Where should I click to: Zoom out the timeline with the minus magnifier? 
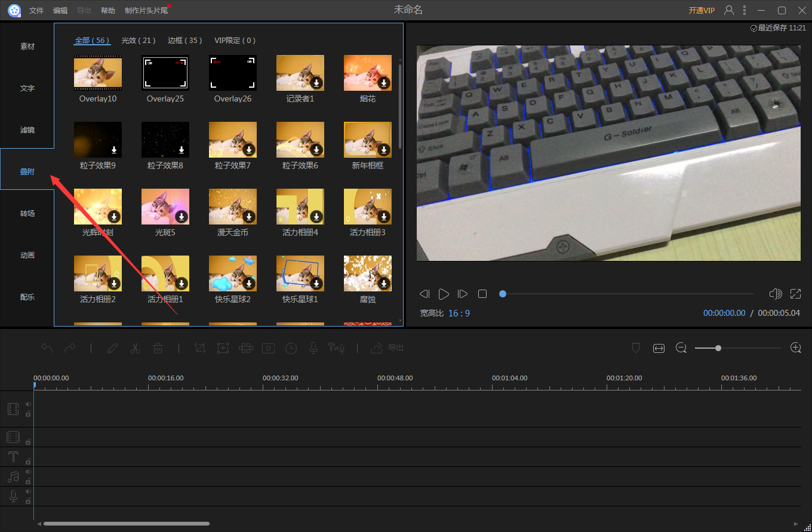pyautogui.click(x=681, y=348)
